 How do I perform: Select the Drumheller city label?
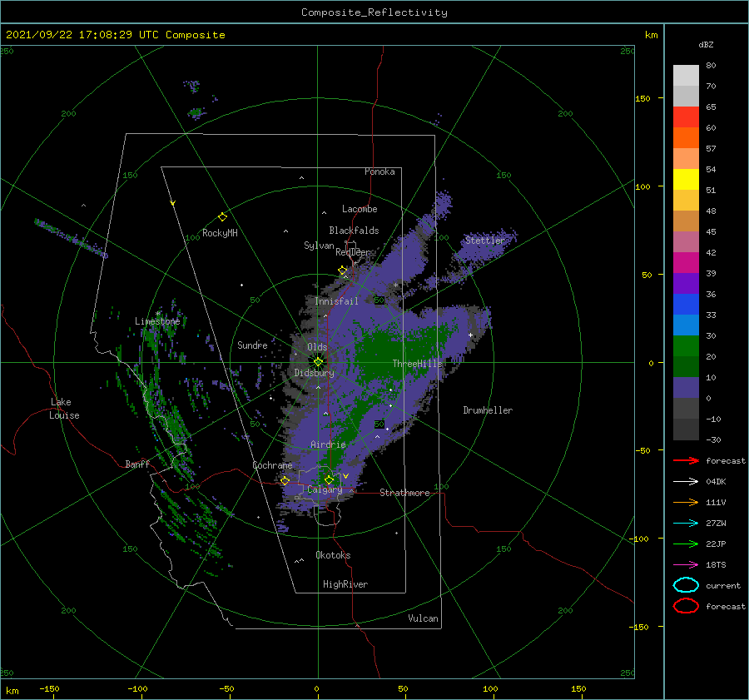pos(488,410)
